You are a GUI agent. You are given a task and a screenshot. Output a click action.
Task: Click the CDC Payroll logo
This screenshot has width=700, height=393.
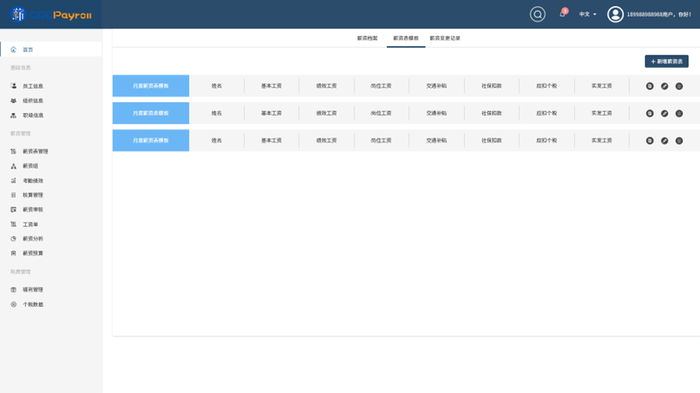(x=51, y=15)
